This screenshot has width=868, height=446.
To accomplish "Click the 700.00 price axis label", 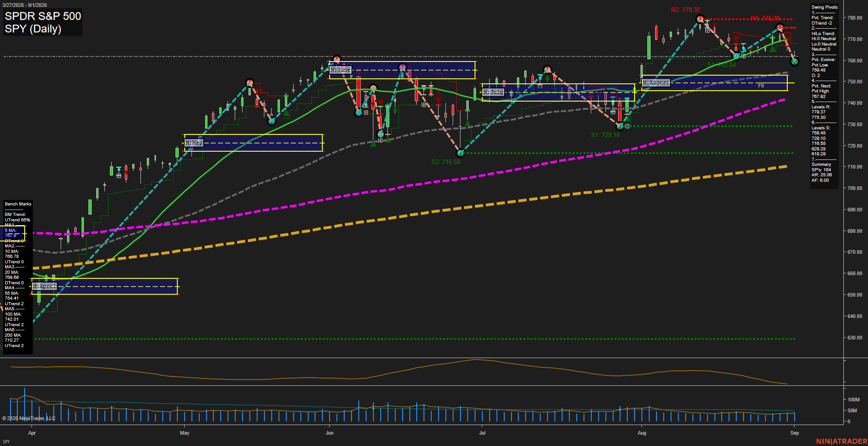I will (x=854, y=188).
